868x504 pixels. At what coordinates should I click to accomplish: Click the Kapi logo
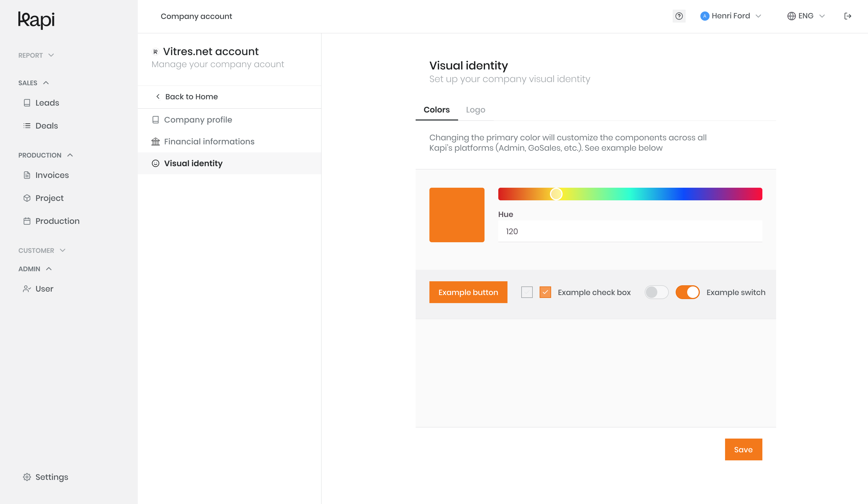click(x=36, y=20)
